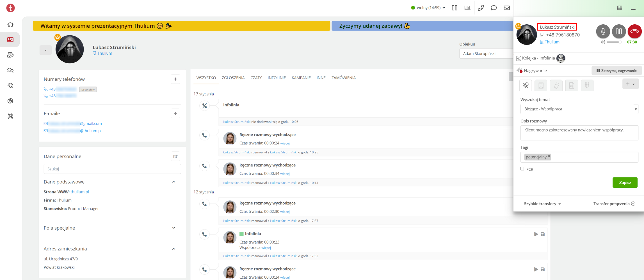Edit personal data with pencil icon
The height and width of the screenshot is (280, 644).
point(175,156)
